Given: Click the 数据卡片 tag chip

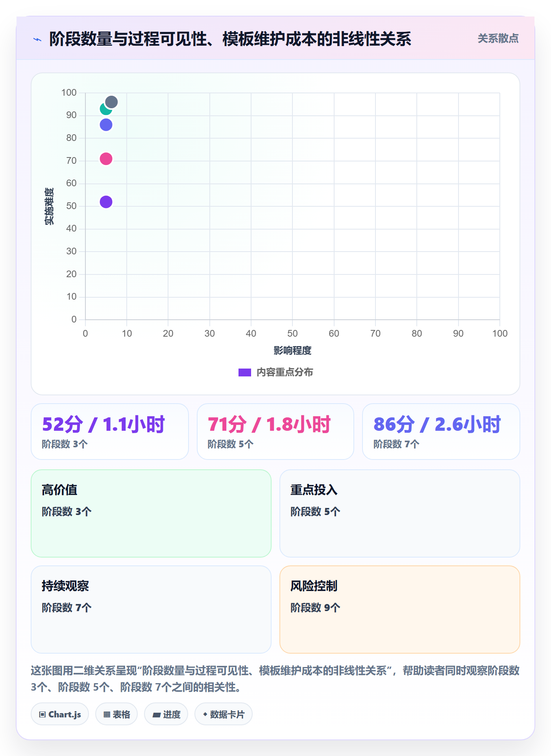Looking at the screenshot, I should point(224,714).
